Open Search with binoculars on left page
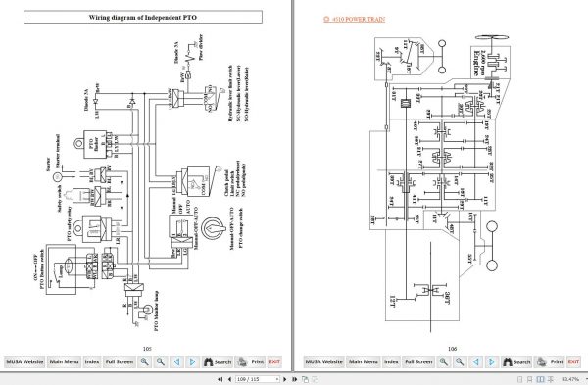The height and width of the screenshot is (385, 588). 218,361
